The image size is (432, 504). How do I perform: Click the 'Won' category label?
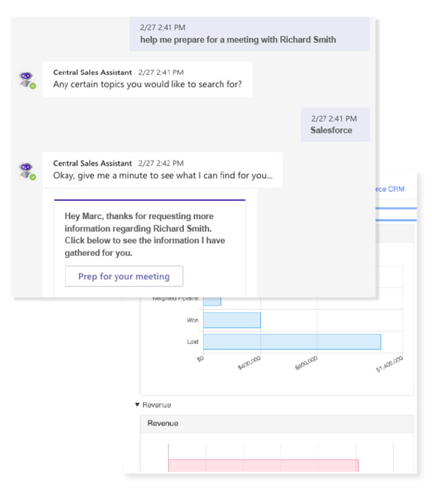192,320
